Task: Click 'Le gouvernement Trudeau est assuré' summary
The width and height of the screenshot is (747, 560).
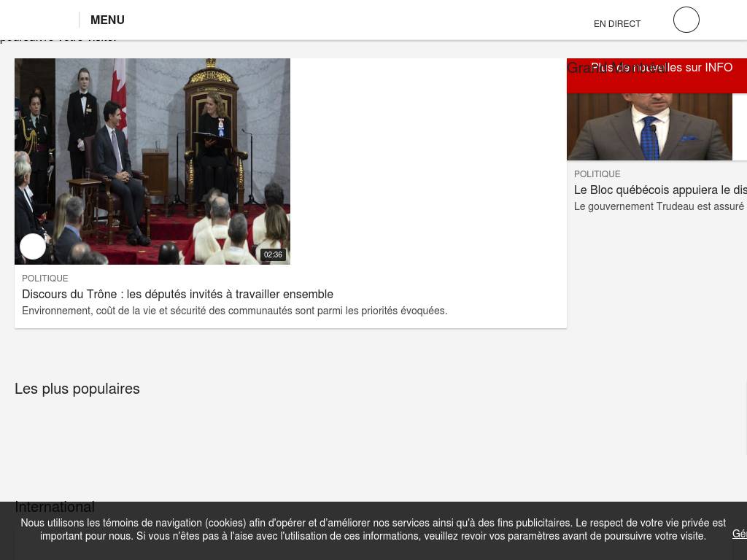Action: point(659,206)
